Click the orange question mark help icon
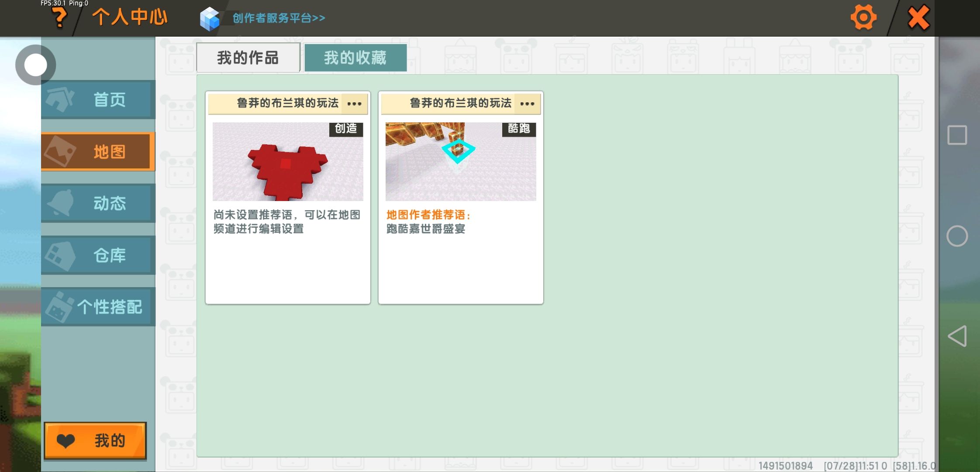 pyautogui.click(x=59, y=18)
